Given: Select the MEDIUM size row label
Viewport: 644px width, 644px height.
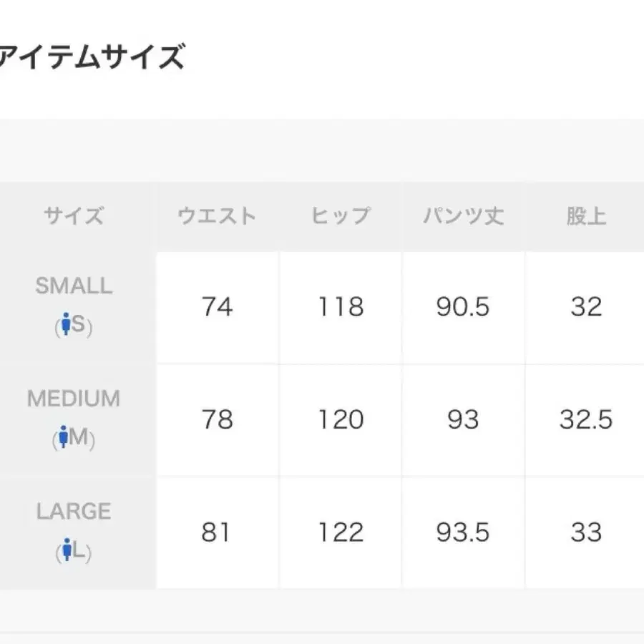Looking at the screenshot, I should coord(74,399).
